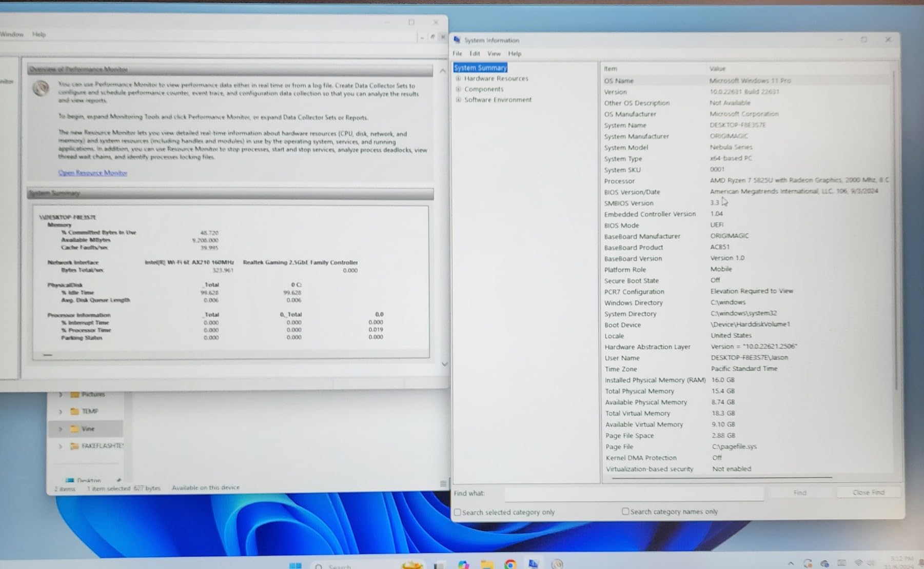
Task: Open Window menu in Performance Monitor
Action: coord(12,34)
